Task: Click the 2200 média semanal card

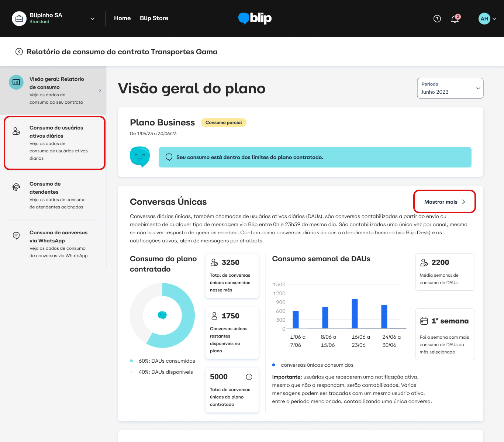Action: [445, 272]
